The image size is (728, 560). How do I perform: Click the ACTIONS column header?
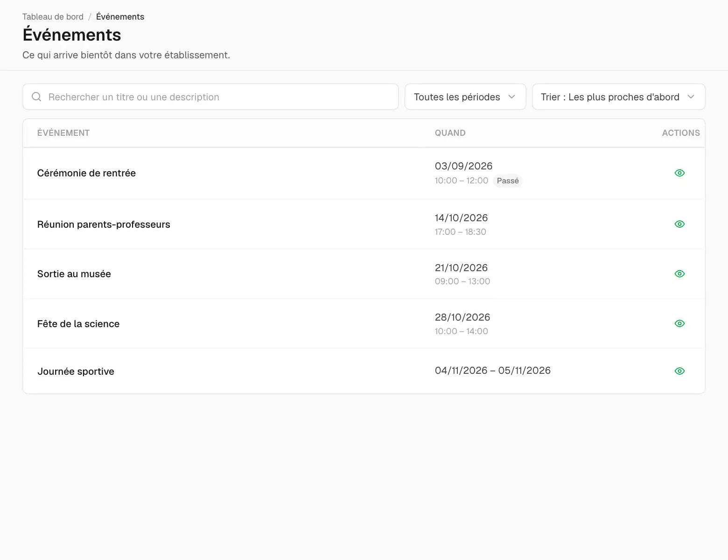[x=681, y=133]
